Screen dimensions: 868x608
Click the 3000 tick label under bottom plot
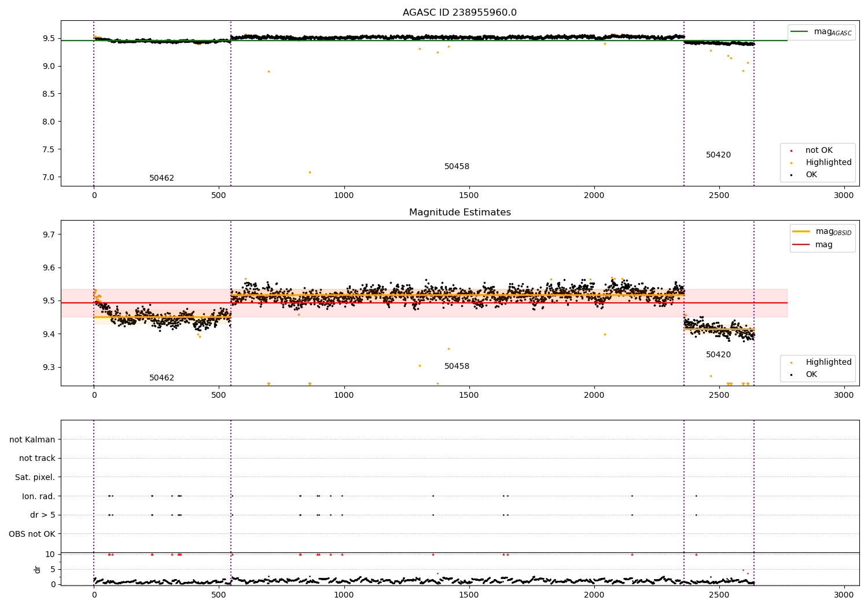[844, 595]
